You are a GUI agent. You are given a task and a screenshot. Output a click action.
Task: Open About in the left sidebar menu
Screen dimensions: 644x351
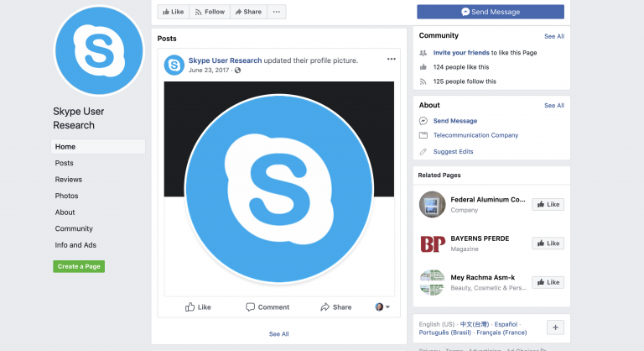point(65,212)
